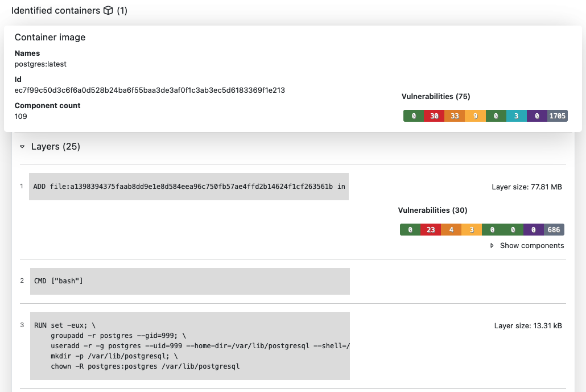586x392 pixels.
Task: Click the mkdir -p /var/lib/postgresql line
Action: pyautogui.click(x=114, y=356)
